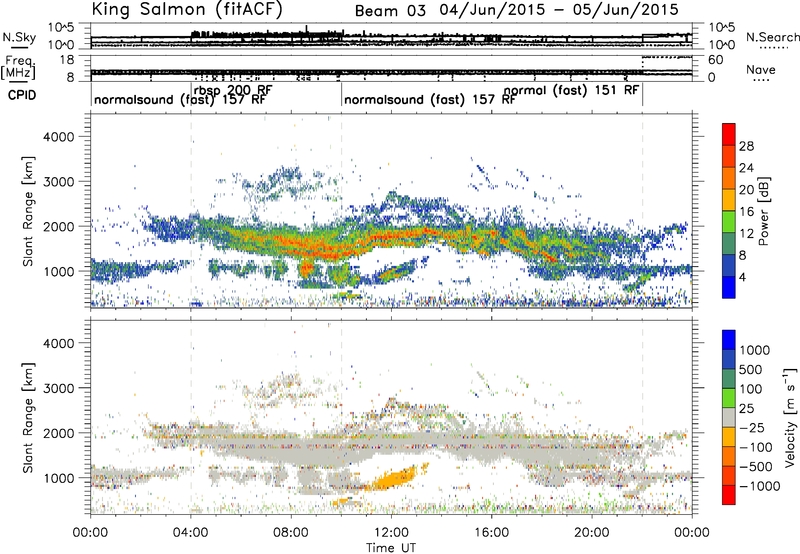This screenshot has height=554, width=800.
Task: Click the power panel 'Slant Range [km]' label
Action: coord(29,212)
